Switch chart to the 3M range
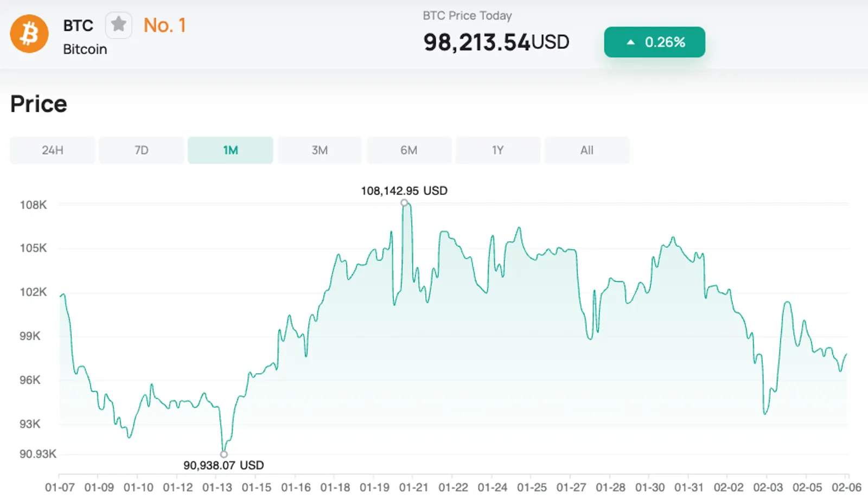Screen dimensions: 868x500 pyautogui.click(x=320, y=150)
